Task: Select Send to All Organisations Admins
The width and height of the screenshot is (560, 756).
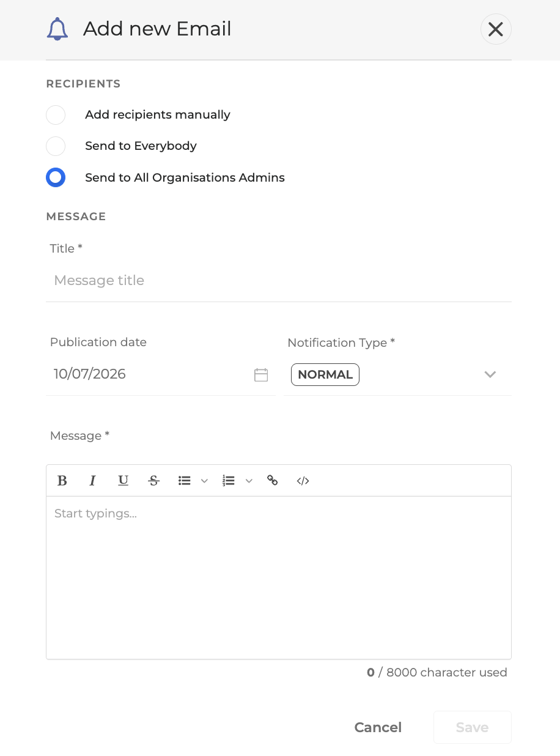Action: tap(56, 178)
